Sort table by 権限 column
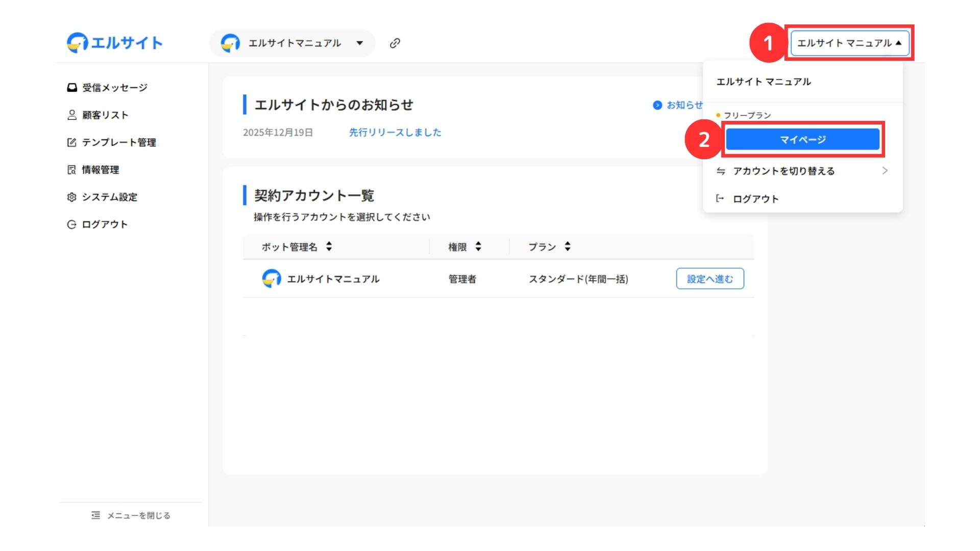This screenshot has height=551, width=980. click(478, 247)
